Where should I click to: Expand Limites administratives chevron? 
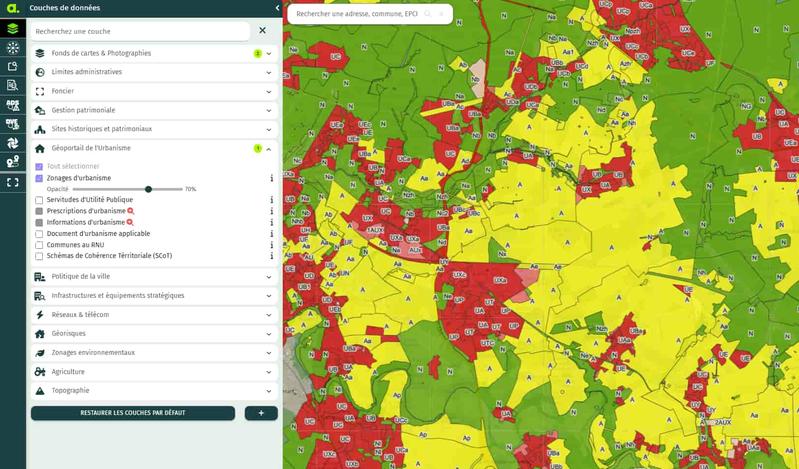[x=269, y=72]
